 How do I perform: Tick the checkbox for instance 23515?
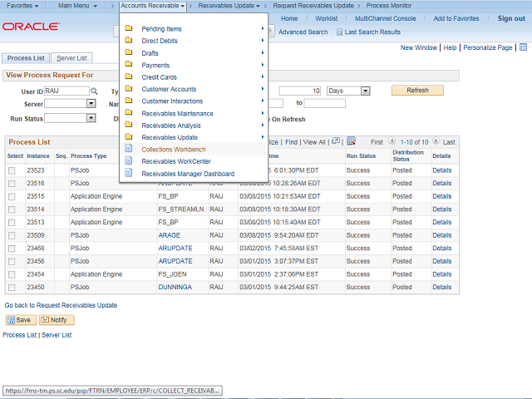point(12,197)
